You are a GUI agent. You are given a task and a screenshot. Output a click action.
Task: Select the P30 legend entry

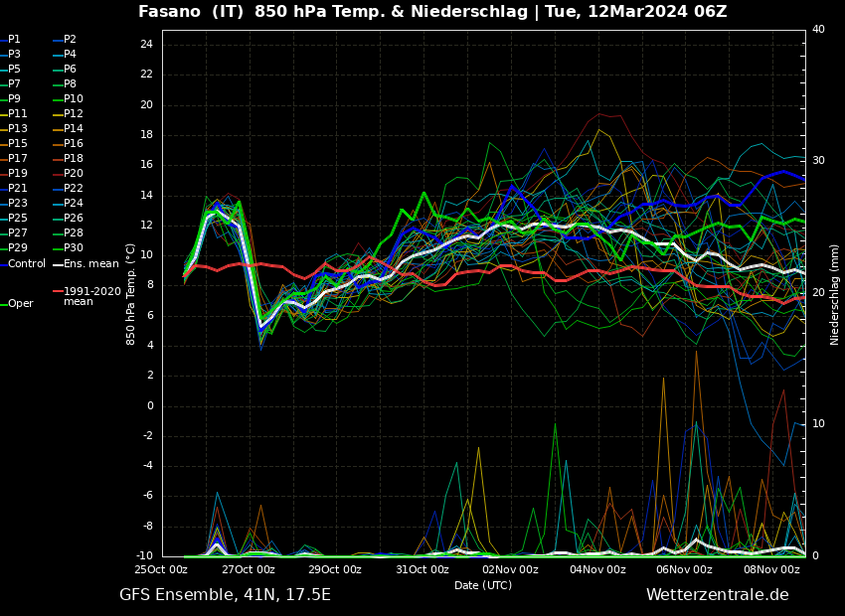point(73,248)
